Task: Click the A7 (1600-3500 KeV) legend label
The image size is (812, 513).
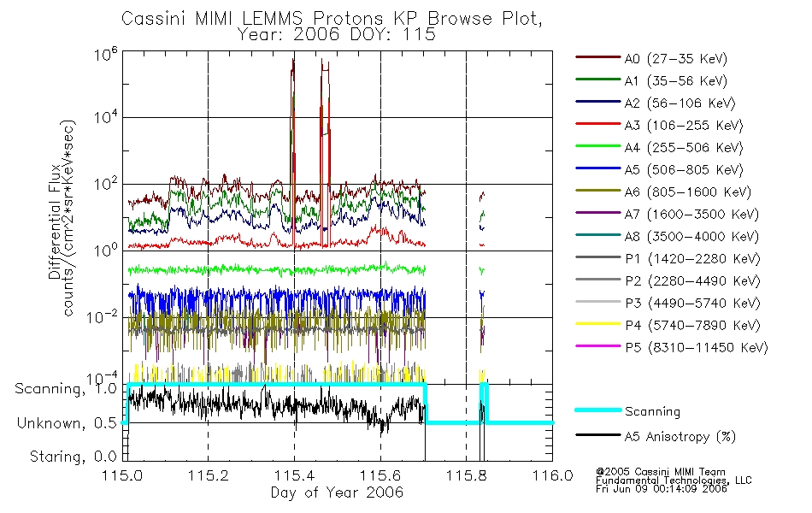Action: click(x=691, y=215)
